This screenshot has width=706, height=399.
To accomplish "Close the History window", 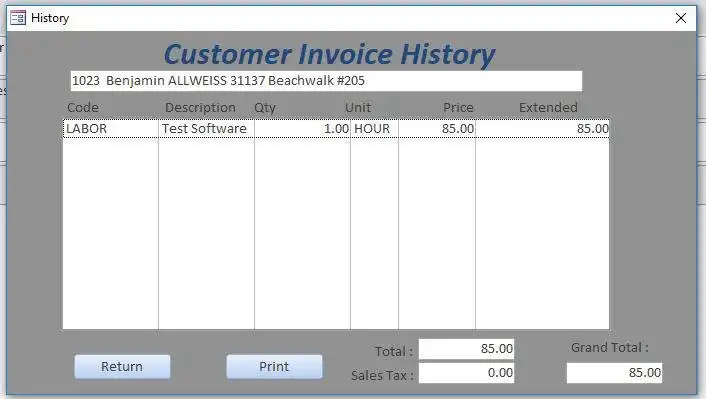I will pyautogui.click(x=681, y=18).
